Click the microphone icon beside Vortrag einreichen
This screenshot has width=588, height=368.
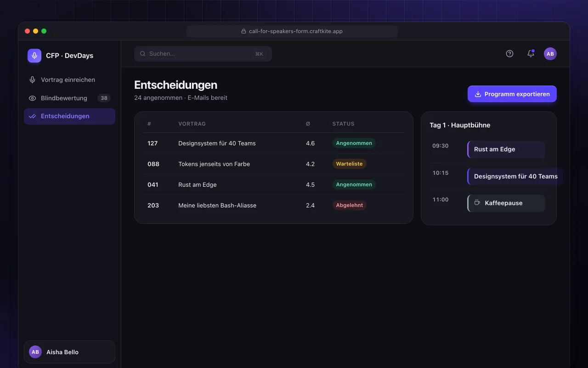coord(32,80)
